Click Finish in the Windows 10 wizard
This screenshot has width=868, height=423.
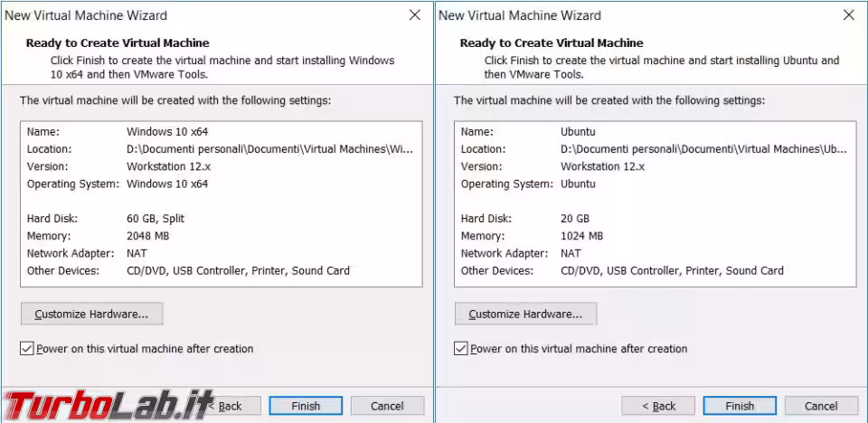pos(306,406)
